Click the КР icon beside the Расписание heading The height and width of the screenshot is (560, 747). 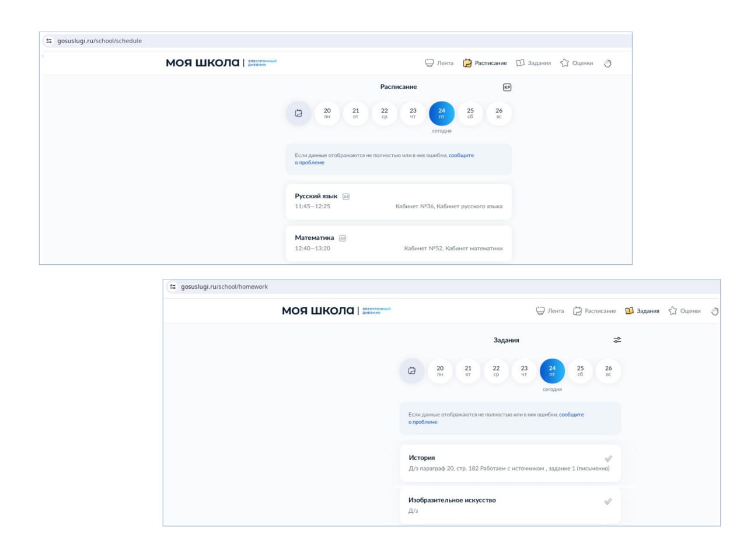click(x=507, y=87)
